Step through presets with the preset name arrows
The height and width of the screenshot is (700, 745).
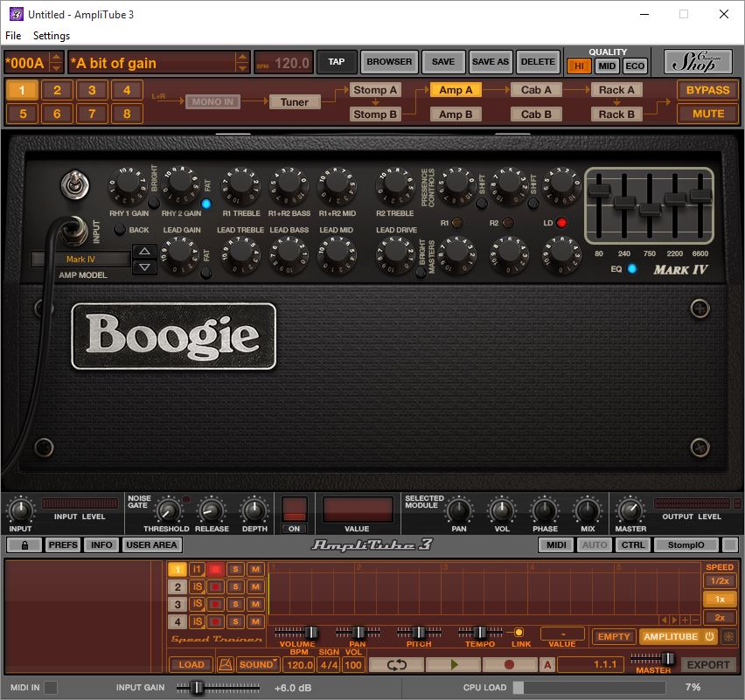pos(242,62)
